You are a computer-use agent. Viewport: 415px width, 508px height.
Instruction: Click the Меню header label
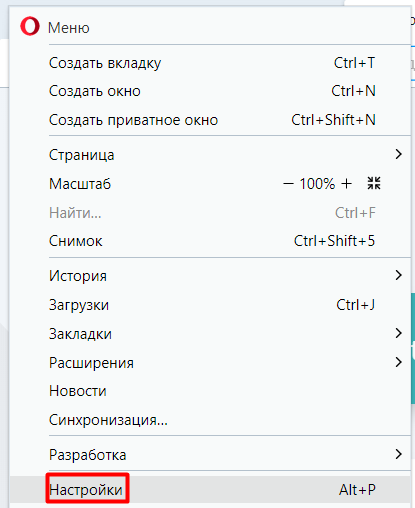69,28
